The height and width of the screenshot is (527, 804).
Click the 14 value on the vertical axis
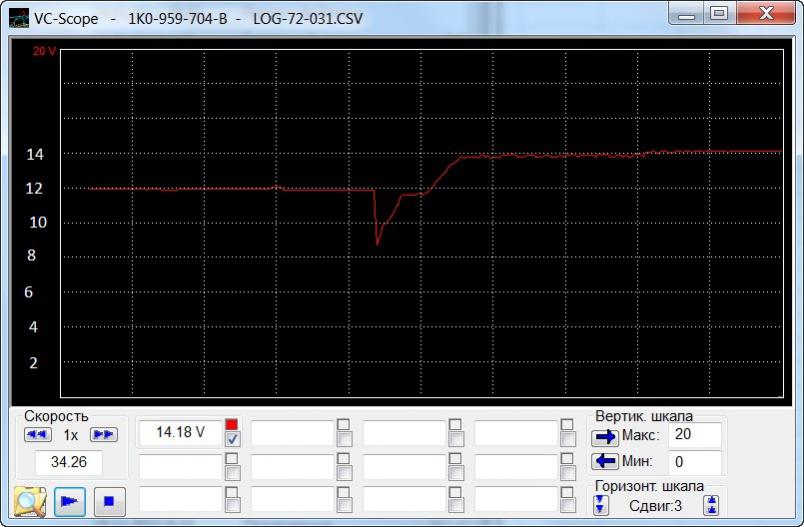pyautogui.click(x=35, y=154)
